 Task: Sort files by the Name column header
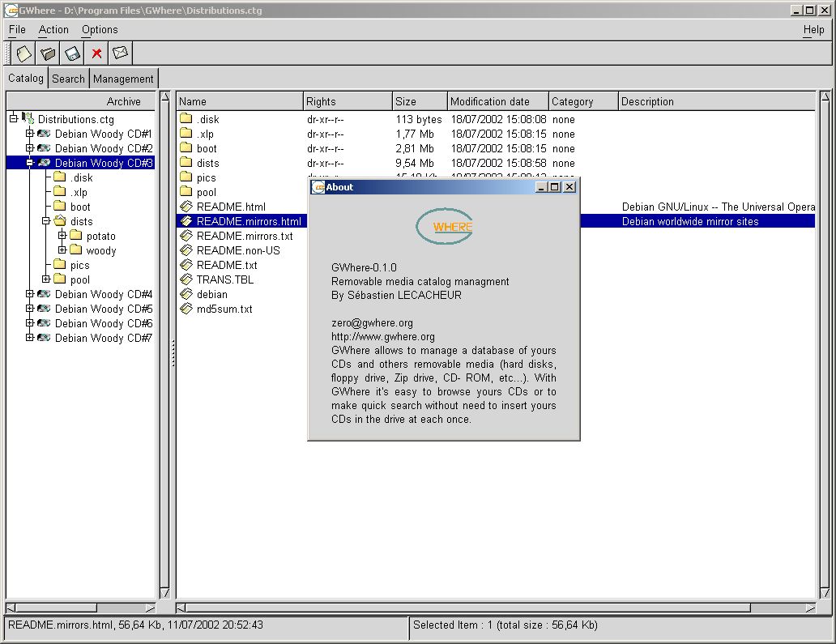click(x=240, y=101)
